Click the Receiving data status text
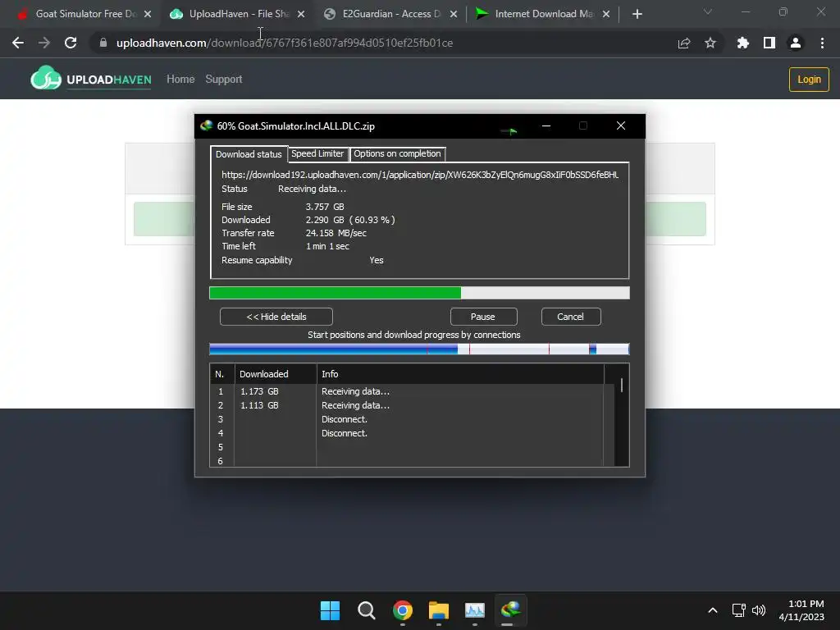 pos(312,189)
